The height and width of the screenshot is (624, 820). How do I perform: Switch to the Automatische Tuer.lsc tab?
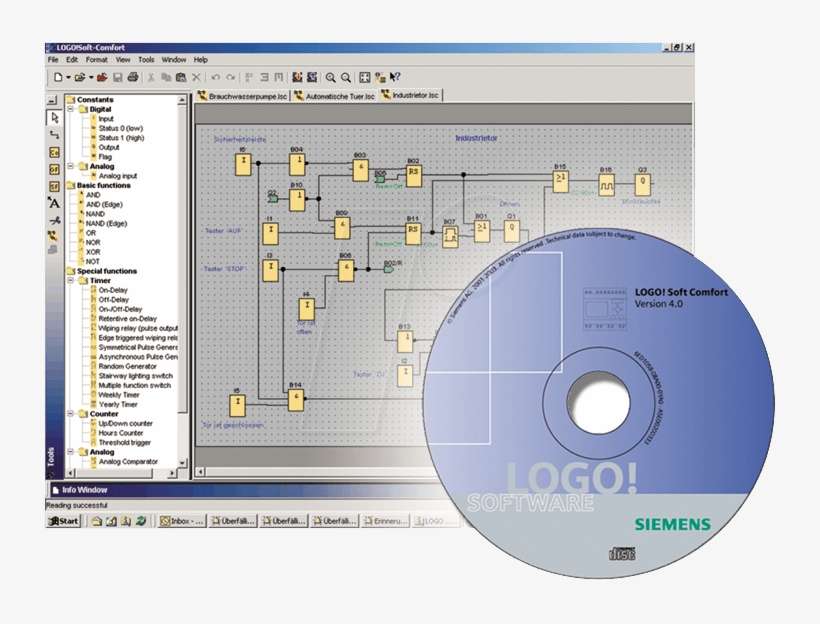coord(333,96)
